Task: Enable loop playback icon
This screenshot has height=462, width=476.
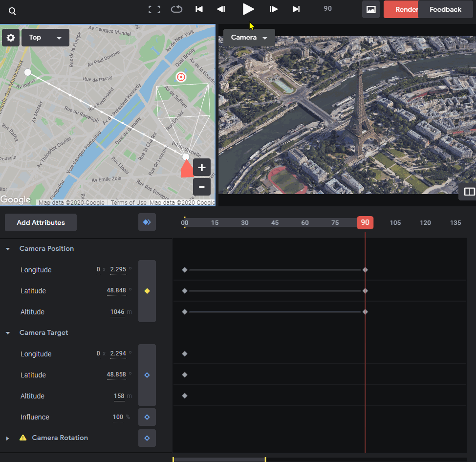Action: click(176, 9)
